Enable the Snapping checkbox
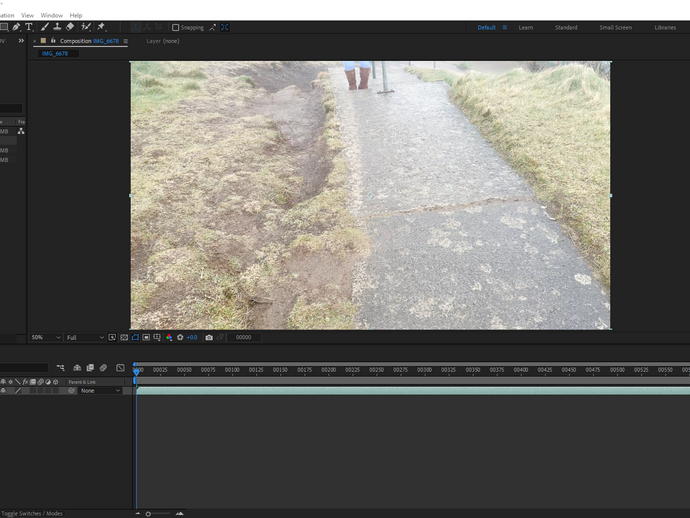Image resolution: width=690 pixels, height=518 pixels. (x=176, y=28)
